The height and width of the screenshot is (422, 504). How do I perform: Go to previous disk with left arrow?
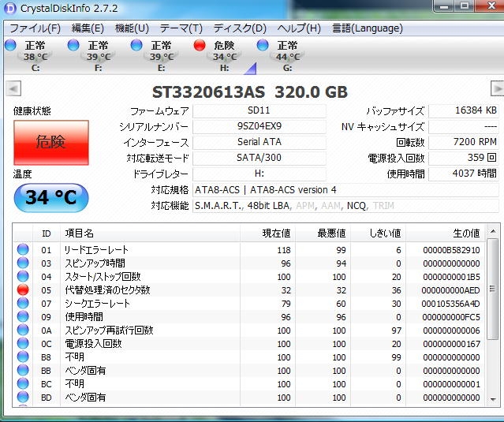(13, 88)
